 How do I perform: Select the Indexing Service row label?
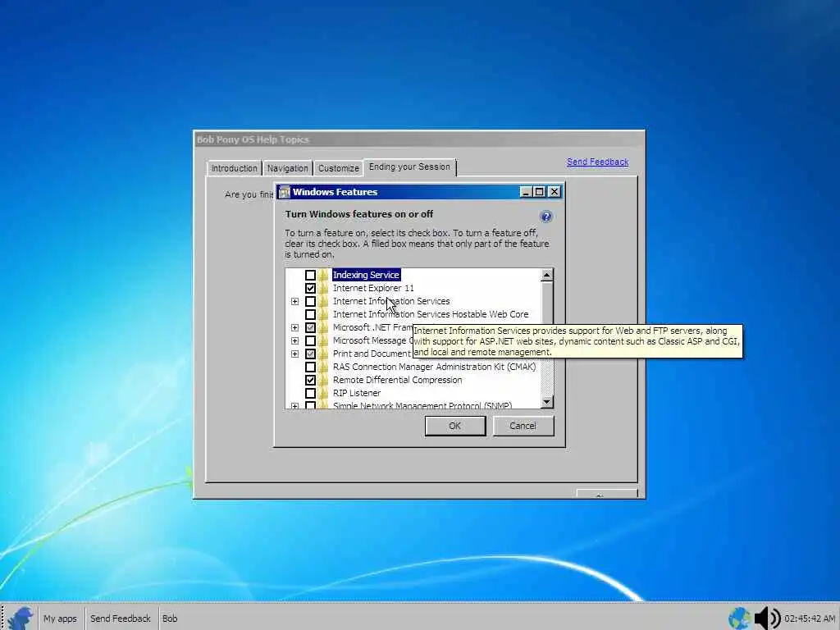click(x=366, y=275)
